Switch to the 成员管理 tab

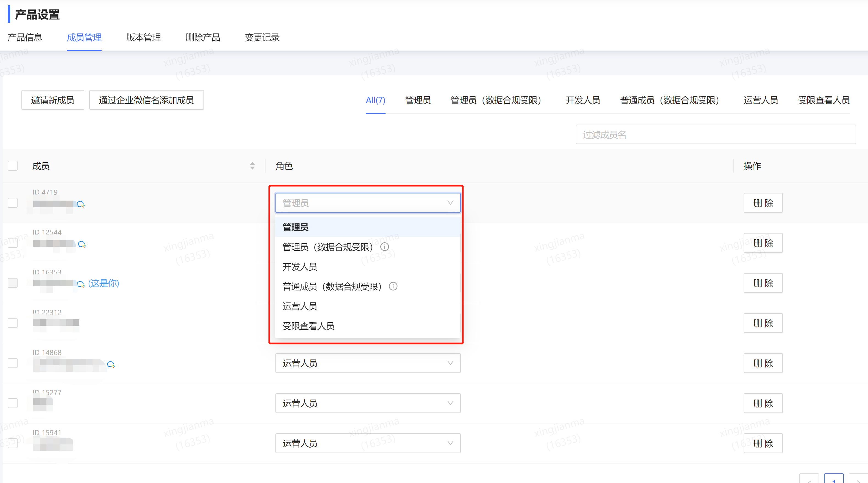(84, 37)
